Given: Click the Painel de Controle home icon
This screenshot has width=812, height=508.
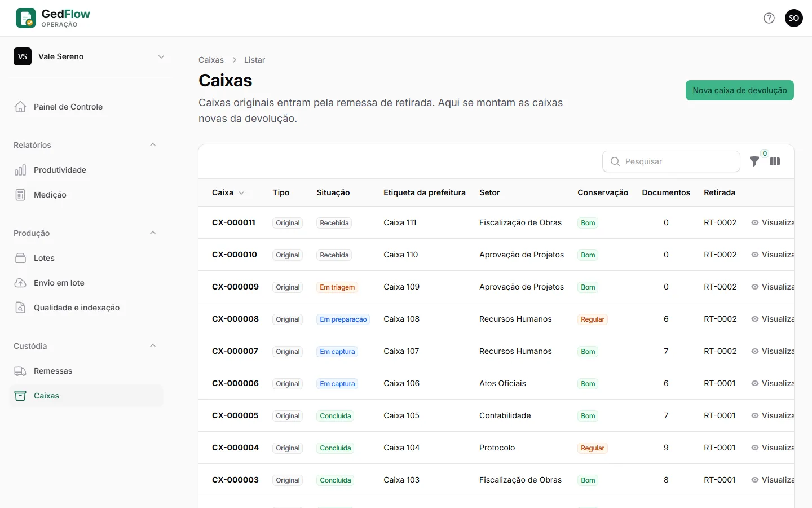Looking at the screenshot, I should [x=20, y=107].
